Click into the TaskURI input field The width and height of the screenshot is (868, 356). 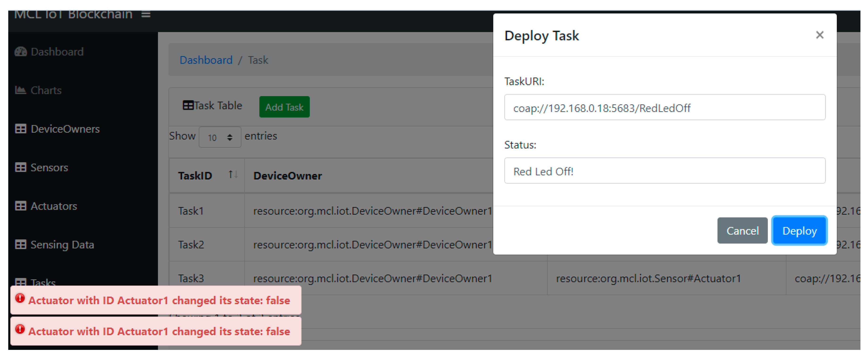[x=664, y=108]
